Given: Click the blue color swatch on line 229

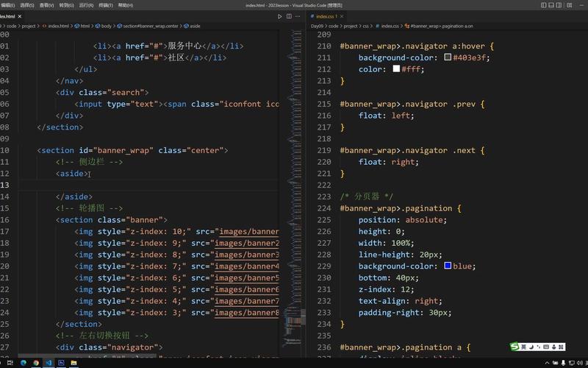Looking at the screenshot, I should click(x=448, y=266).
